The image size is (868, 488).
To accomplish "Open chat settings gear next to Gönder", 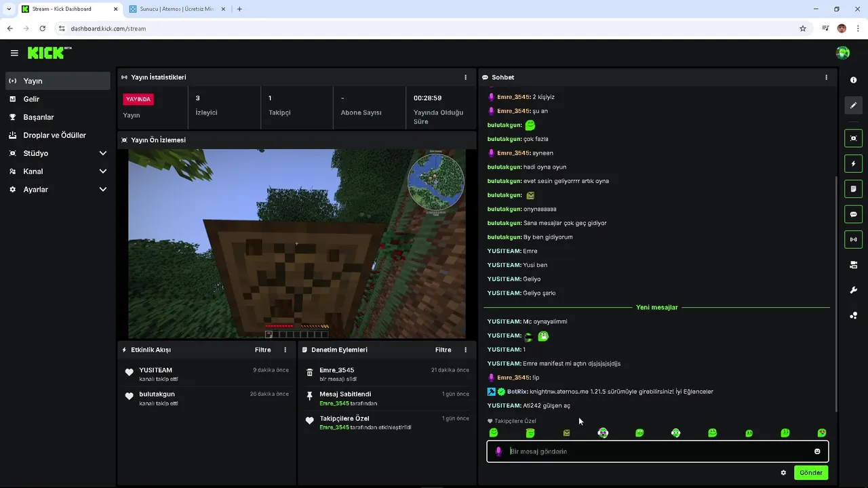I will tap(783, 472).
